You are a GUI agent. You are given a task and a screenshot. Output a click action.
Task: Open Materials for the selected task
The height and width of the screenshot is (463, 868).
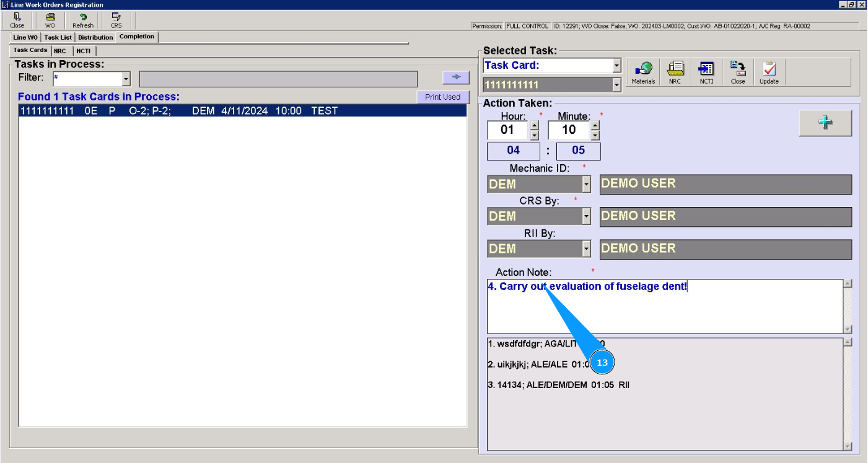[x=643, y=73]
